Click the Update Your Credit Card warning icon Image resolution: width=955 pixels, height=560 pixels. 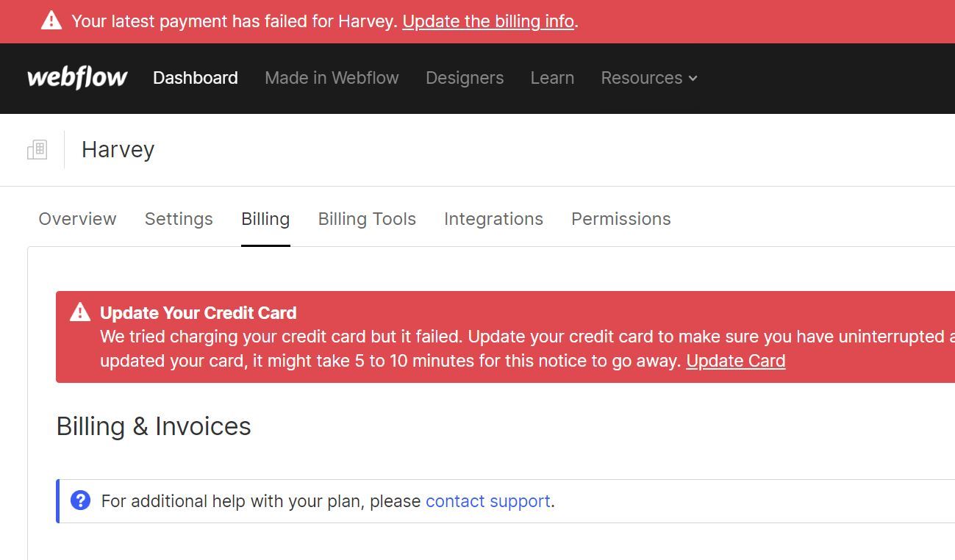(80, 312)
